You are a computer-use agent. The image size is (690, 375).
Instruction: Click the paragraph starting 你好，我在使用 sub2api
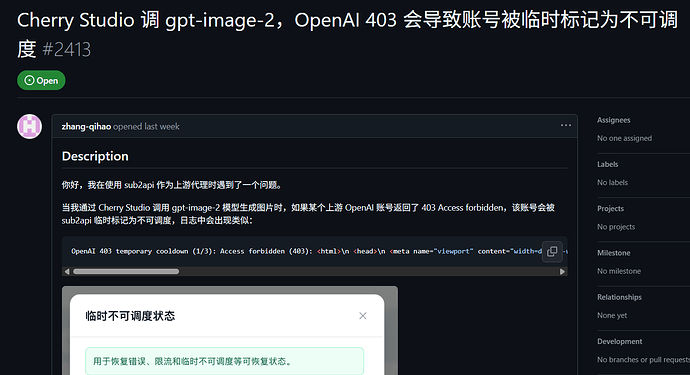[172, 185]
